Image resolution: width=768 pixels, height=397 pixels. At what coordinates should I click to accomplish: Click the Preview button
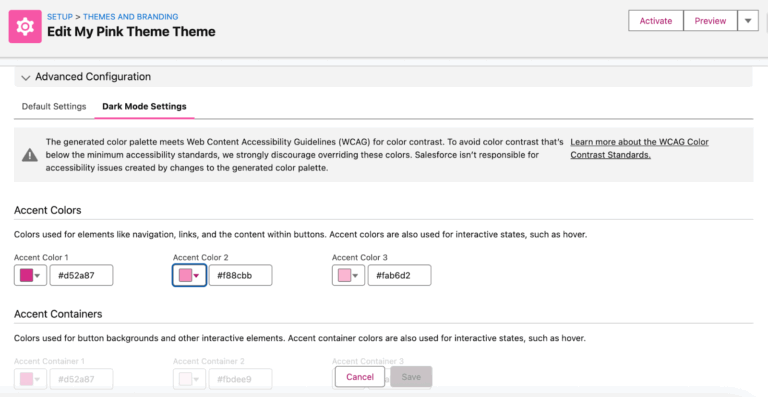710,21
